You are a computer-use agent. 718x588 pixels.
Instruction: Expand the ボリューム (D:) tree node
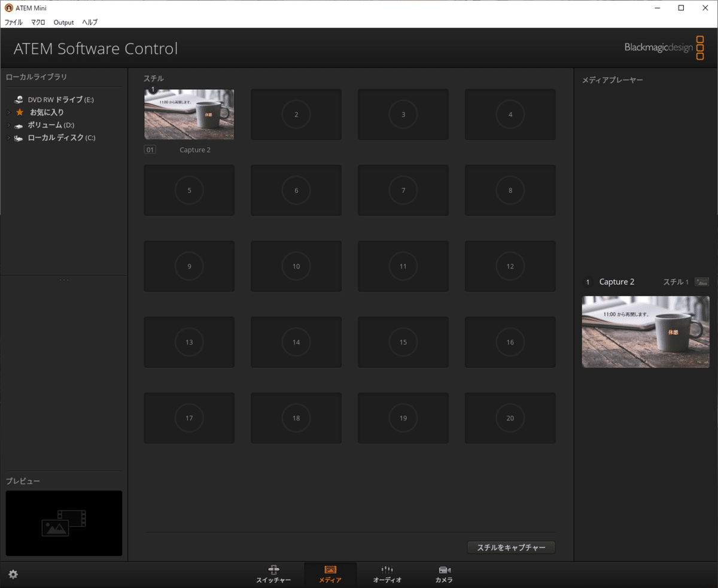tap(8, 125)
